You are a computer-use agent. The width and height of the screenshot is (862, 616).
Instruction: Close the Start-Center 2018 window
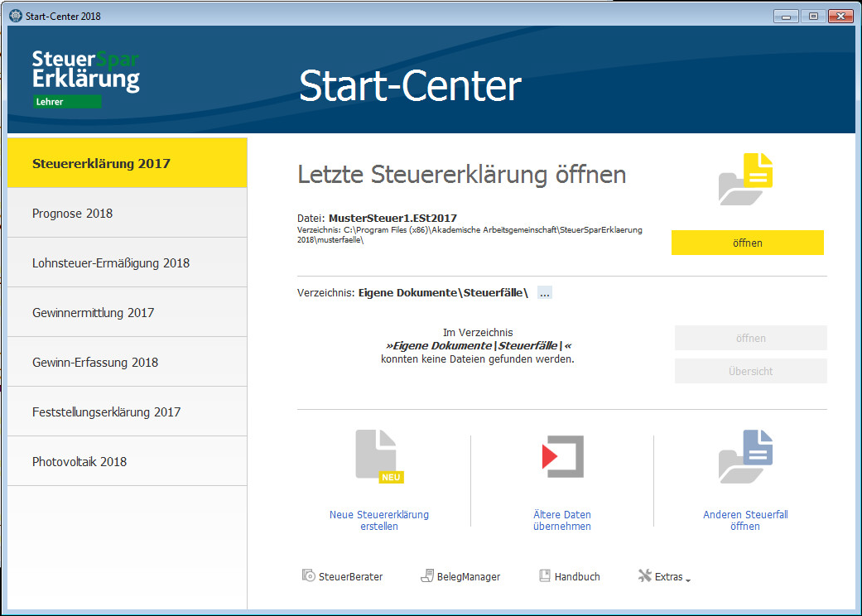[x=840, y=17]
